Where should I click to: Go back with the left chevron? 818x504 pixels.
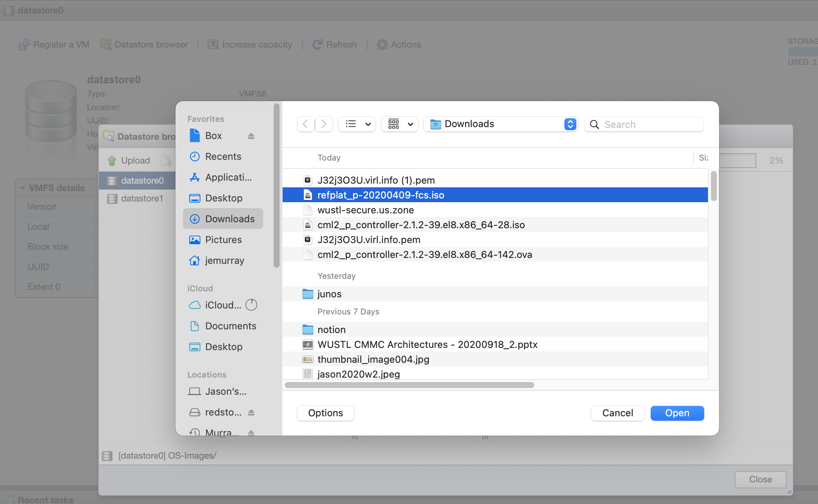click(306, 124)
